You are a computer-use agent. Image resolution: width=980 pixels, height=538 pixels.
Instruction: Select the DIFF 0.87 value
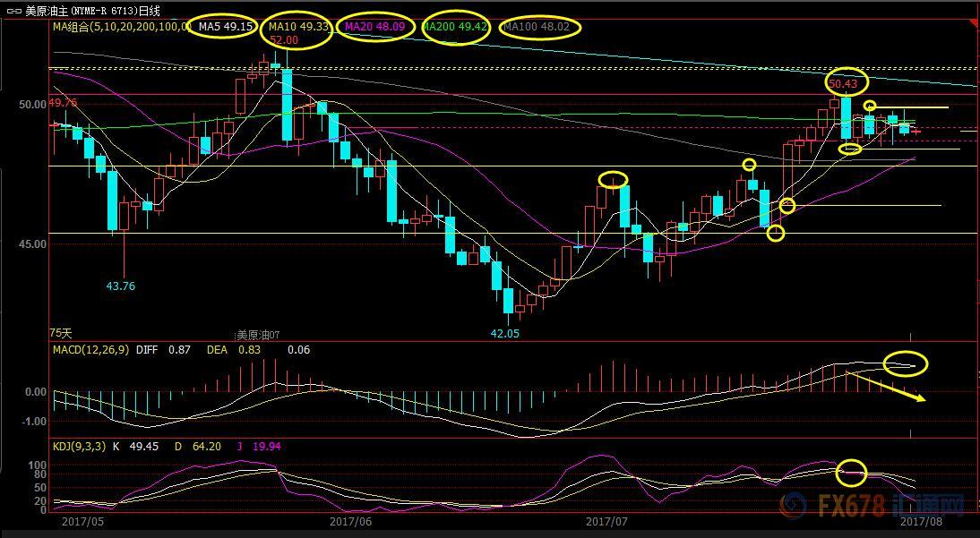[163, 350]
